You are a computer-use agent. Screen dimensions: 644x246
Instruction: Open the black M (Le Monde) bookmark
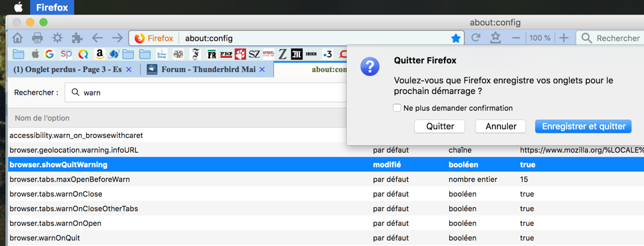pyautogui.click(x=297, y=54)
